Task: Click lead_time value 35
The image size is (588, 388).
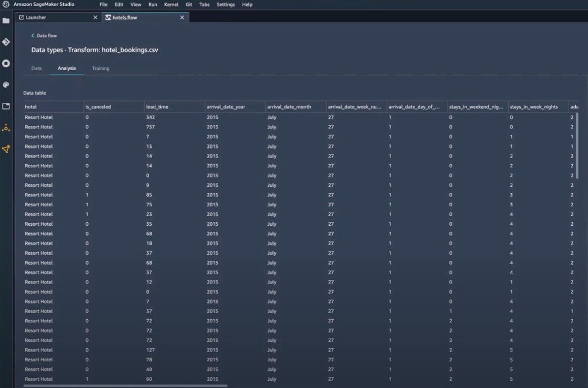Action: pos(149,224)
